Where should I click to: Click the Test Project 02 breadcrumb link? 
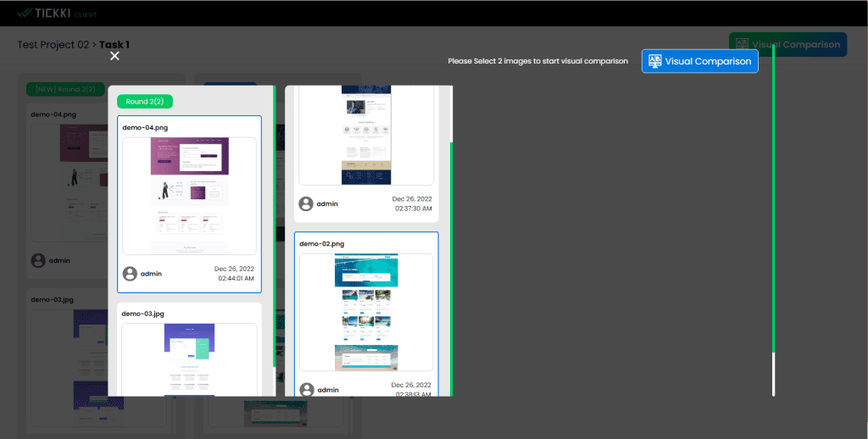(x=53, y=45)
